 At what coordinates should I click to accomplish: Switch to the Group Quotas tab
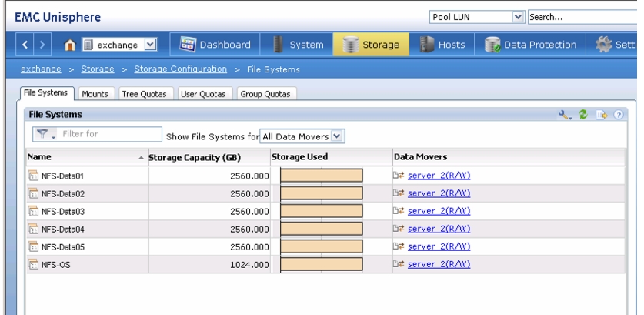click(x=265, y=94)
